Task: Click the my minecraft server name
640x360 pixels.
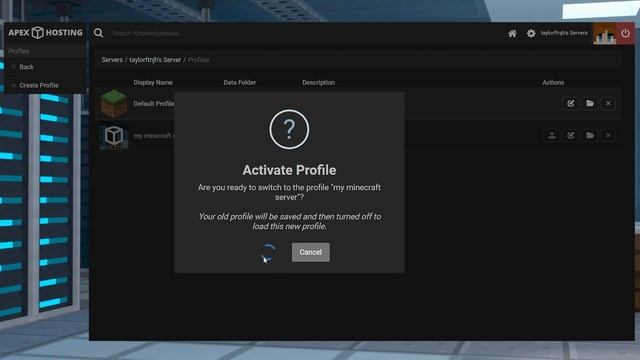Action: (x=154, y=136)
